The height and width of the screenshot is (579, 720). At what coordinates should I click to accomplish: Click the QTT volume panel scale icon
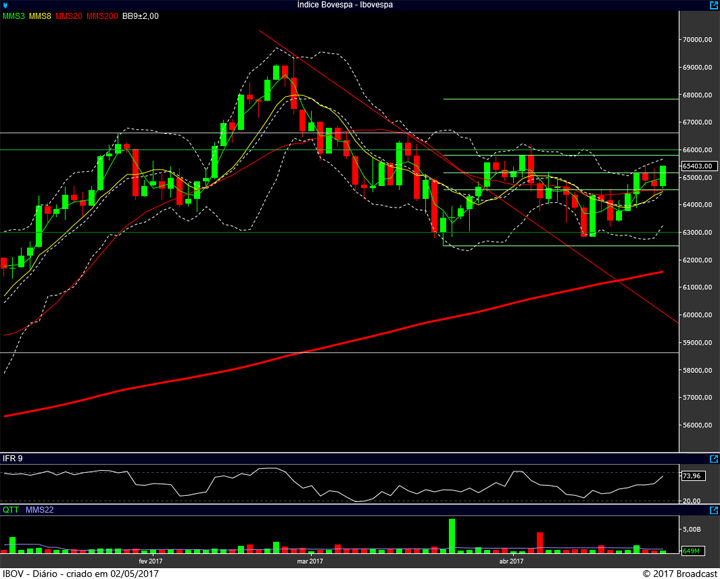[712, 510]
